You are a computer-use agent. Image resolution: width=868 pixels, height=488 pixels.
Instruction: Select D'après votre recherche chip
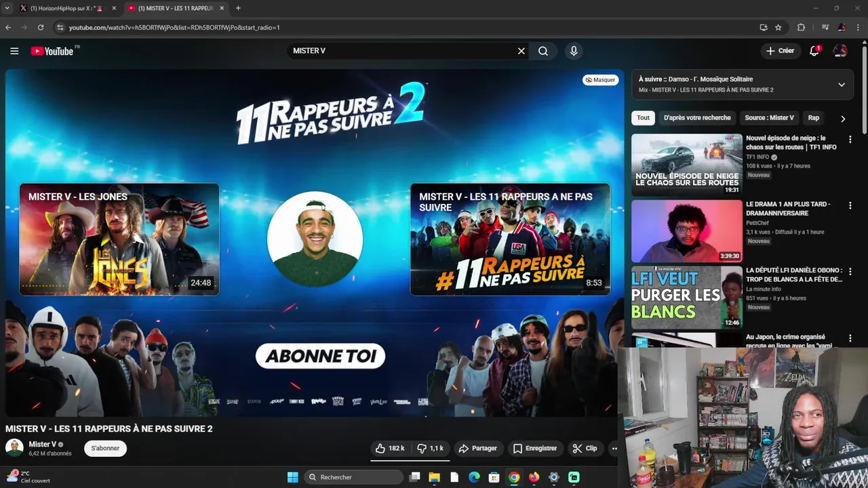point(697,118)
